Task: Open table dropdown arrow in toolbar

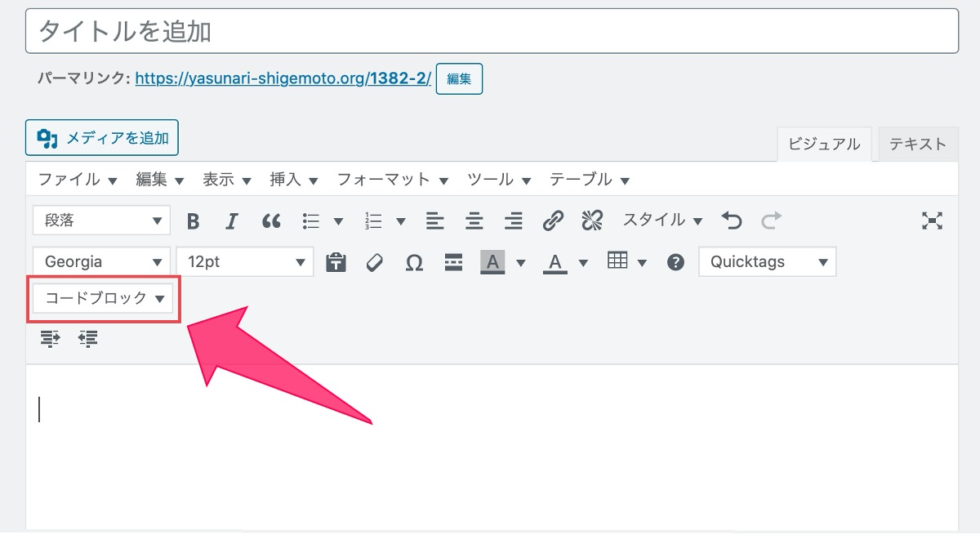Action: coord(642,262)
